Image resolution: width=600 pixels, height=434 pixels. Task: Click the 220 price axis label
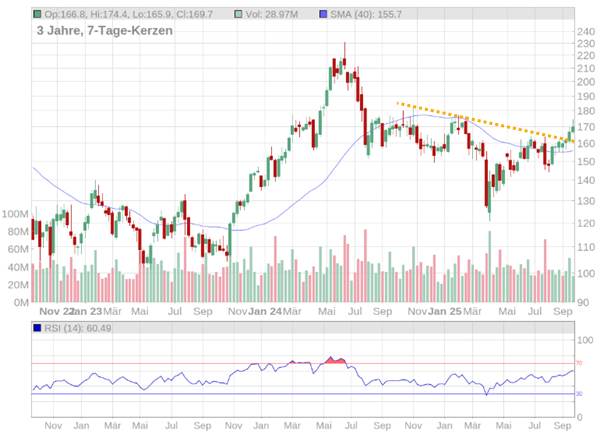pyautogui.click(x=585, y=56)
